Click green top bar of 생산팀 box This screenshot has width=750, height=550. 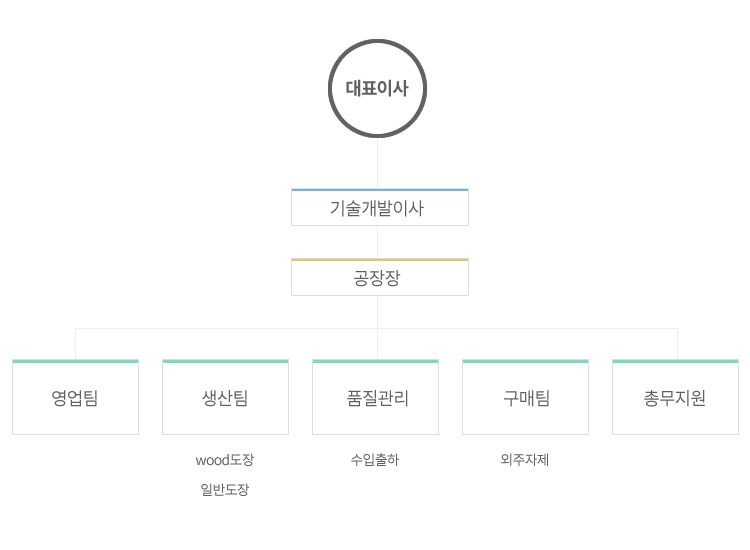pyautogui.click(x=225, y=361)
